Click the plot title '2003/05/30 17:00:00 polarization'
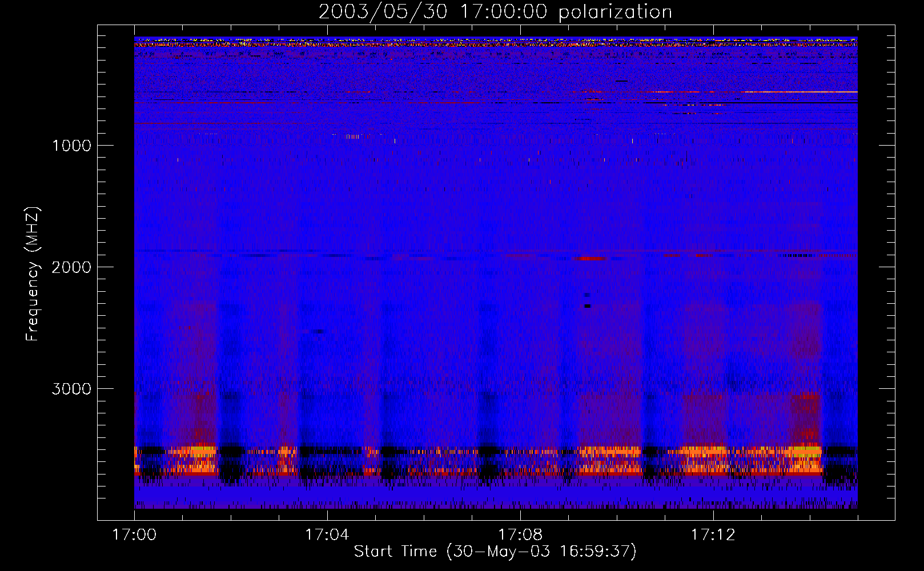 click(x=495, y=12)
